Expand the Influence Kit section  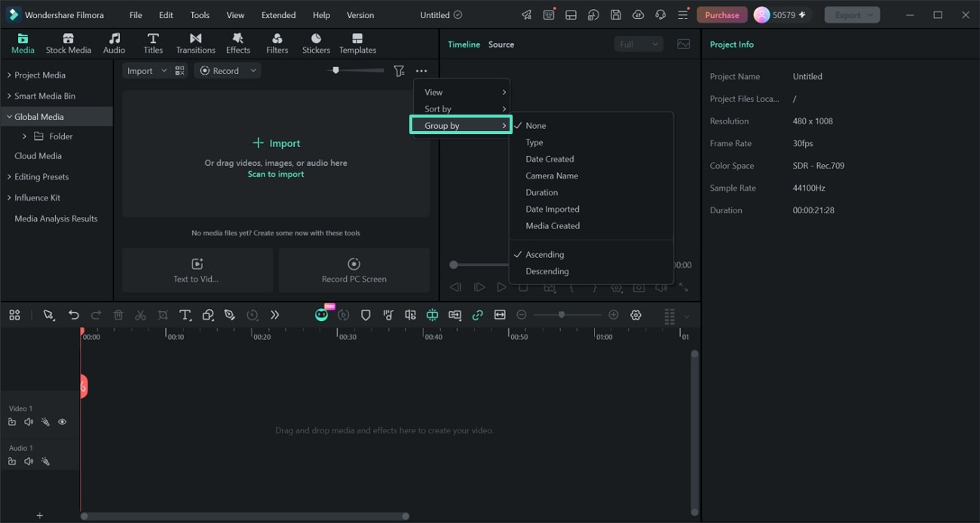pos(9,198)
